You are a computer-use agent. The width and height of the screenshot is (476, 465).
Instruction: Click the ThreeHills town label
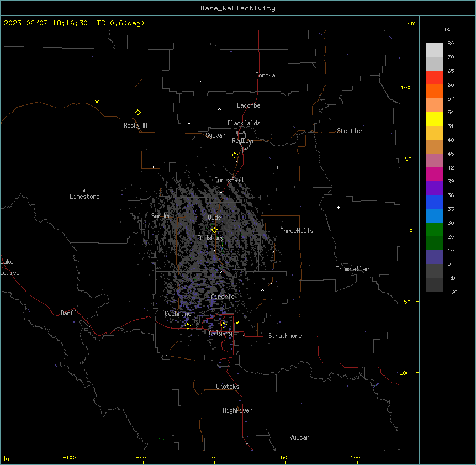[297, 231]
